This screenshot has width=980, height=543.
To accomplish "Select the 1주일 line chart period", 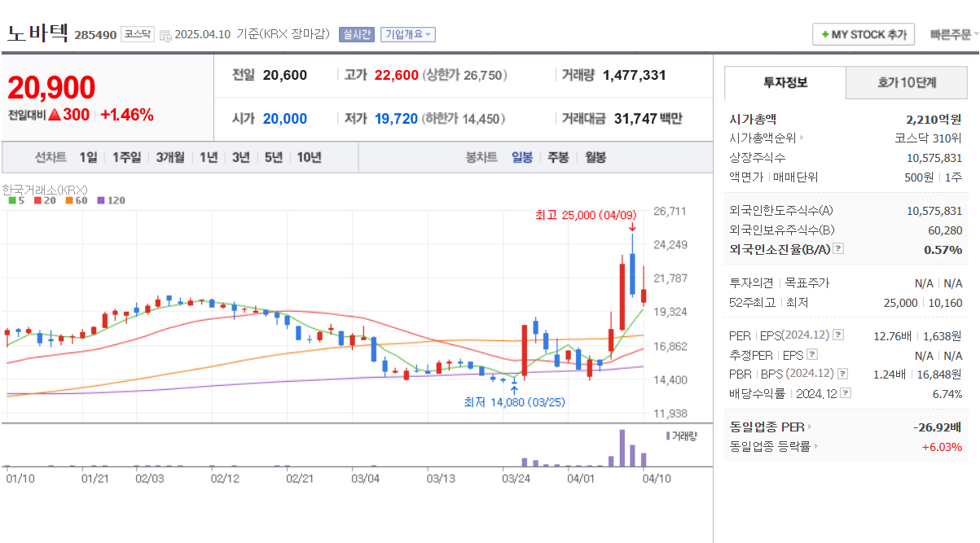I will click(126, 157).
